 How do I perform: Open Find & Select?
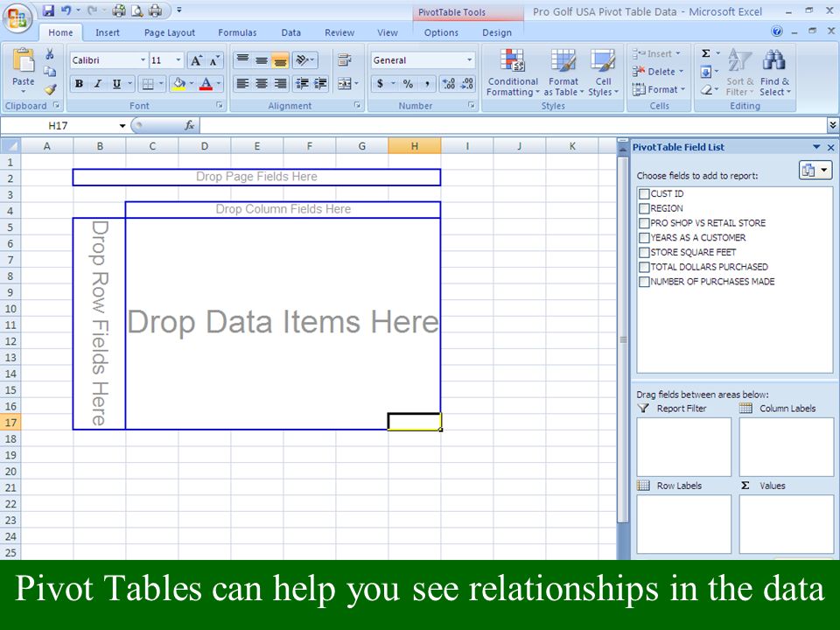click(x=774, y=73)
